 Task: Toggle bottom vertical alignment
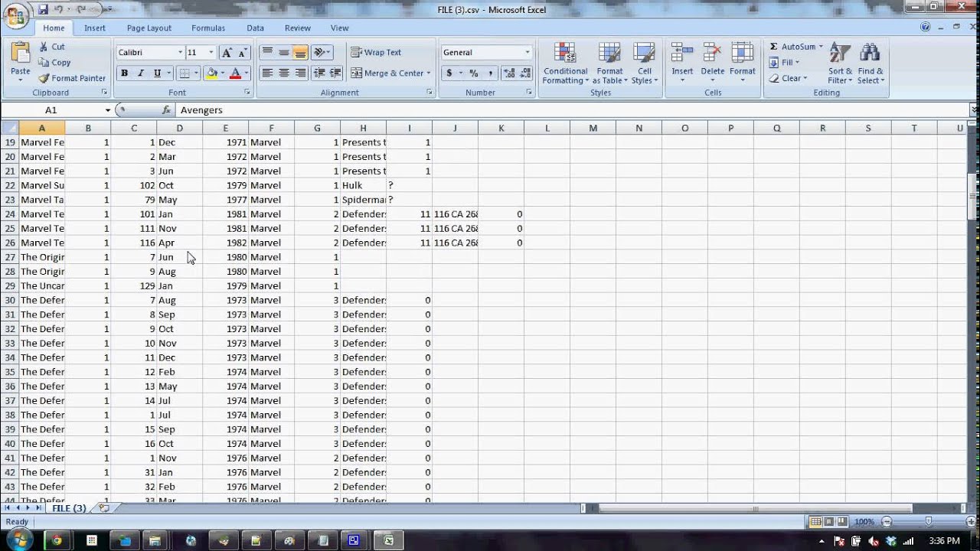[x=300, y=53]
